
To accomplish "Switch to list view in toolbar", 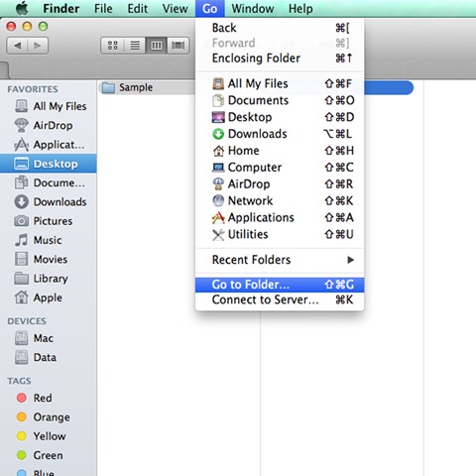I will [135, 46].
